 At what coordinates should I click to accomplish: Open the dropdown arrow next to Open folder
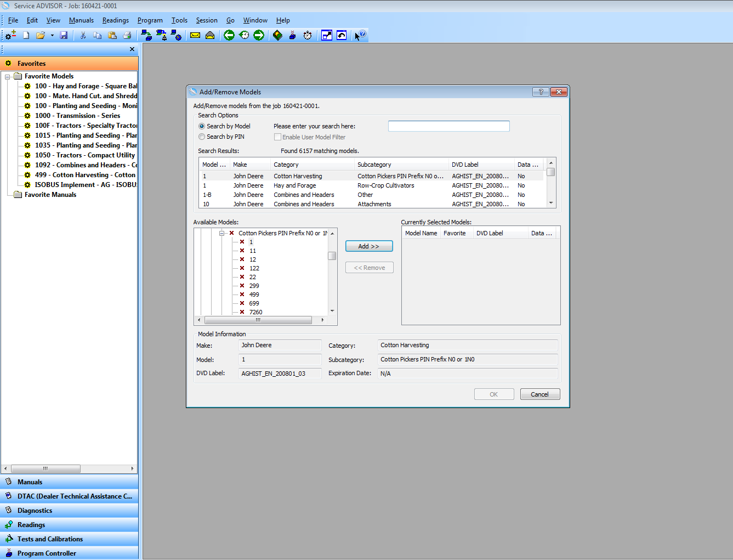(x=52, y=35)
